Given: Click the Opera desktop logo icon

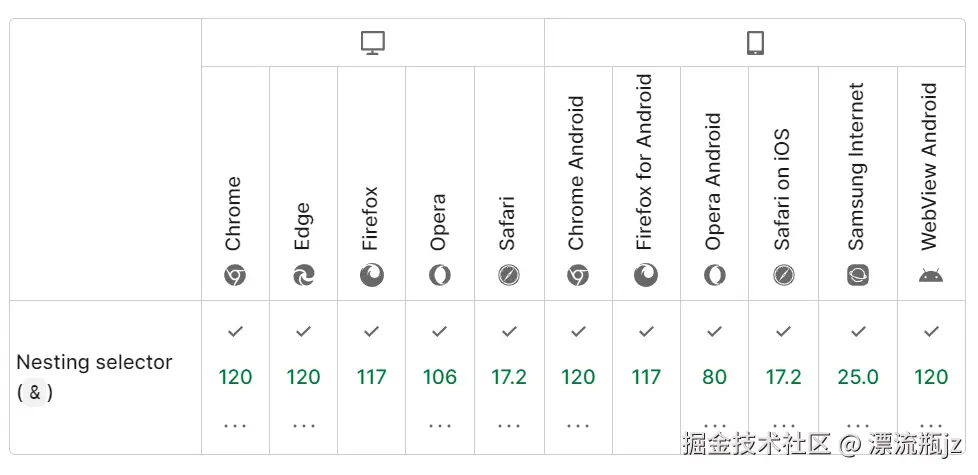Looking at the screenshot, I should tap(440, 275).
